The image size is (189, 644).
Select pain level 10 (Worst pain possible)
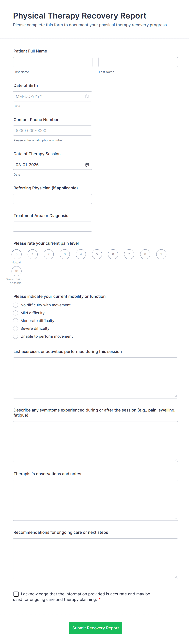(x=16, y=271)
